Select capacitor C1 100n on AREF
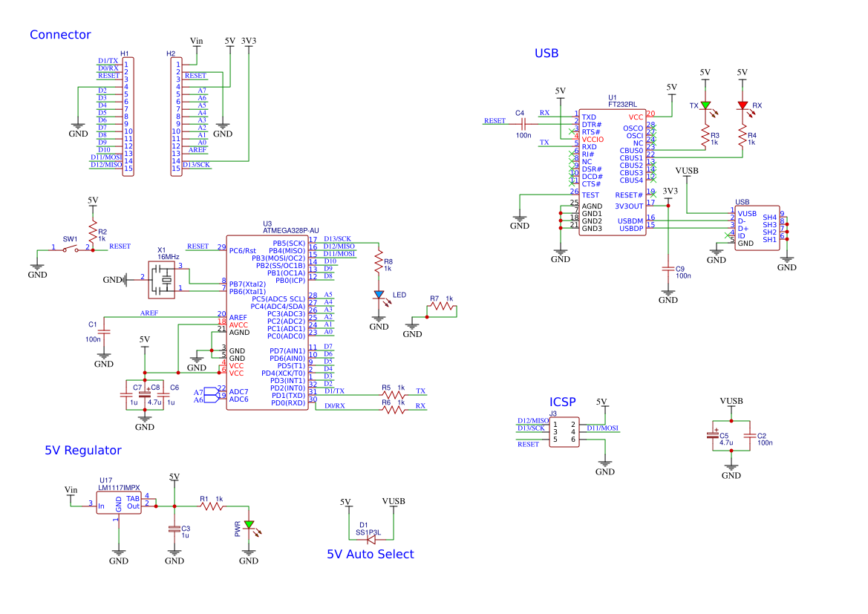Viewport: 868px width, 614px height. coord(104,332)
